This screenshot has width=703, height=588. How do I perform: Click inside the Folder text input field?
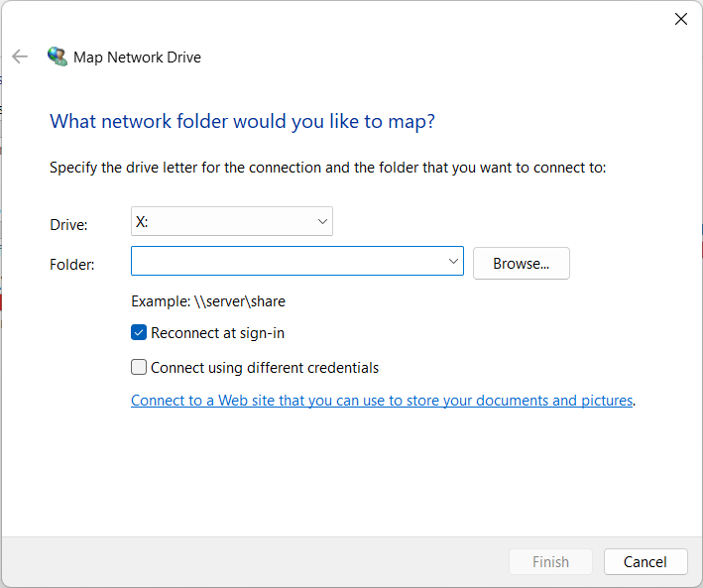(288, 261)
